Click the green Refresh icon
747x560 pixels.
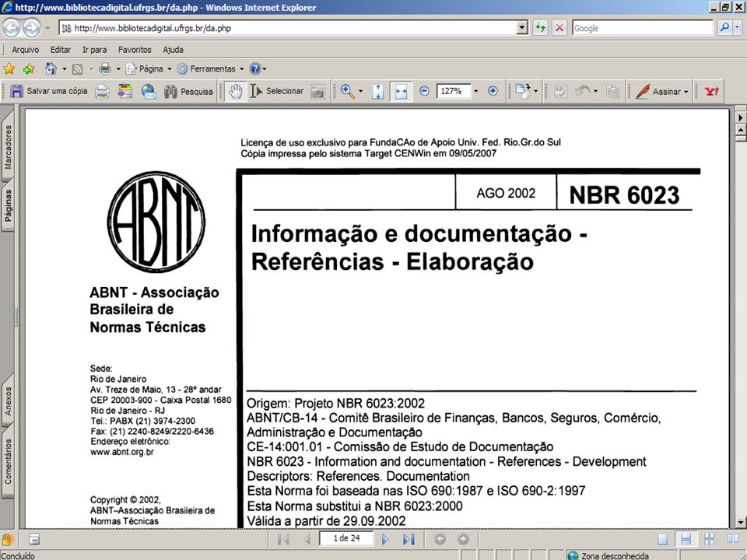pos(540,28)
